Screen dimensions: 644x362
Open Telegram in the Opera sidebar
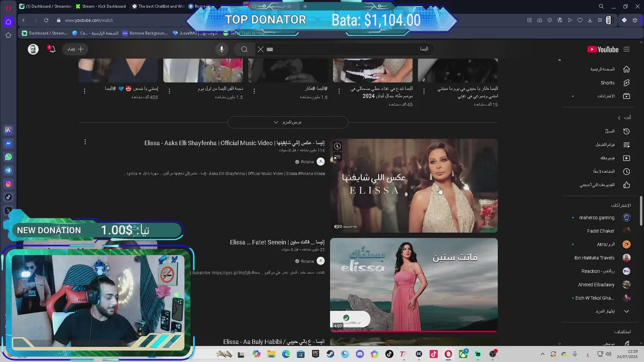point(8,170)
